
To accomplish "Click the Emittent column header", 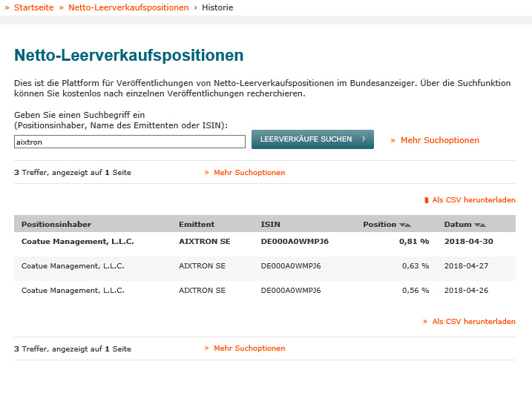I will 197,225.
